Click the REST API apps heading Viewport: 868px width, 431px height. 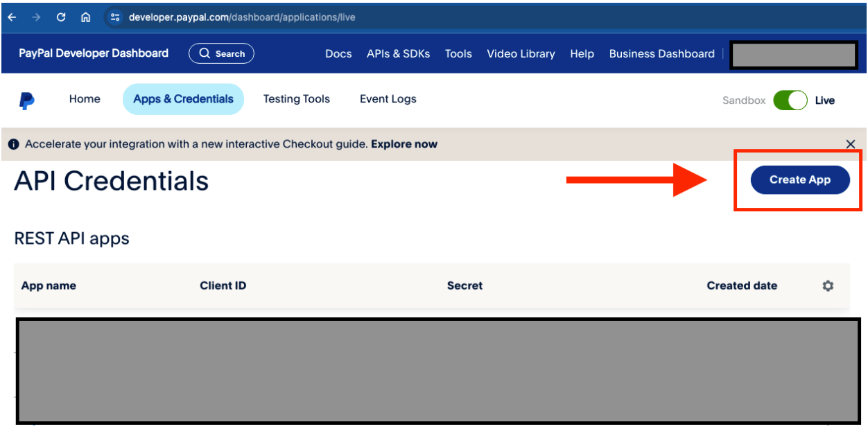[71, 238]
